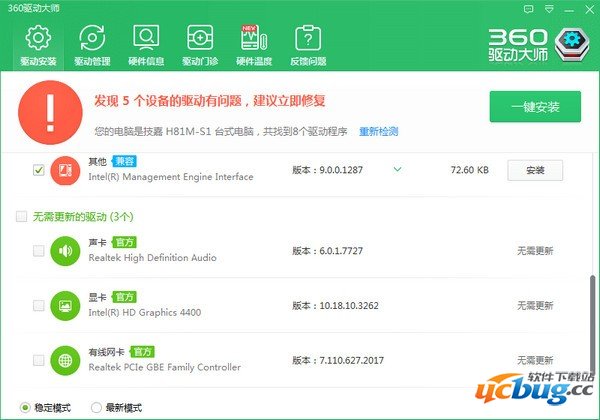Click the red warning exclamation icon
Viewport: 600px width, 420px height.
(50, 112)
